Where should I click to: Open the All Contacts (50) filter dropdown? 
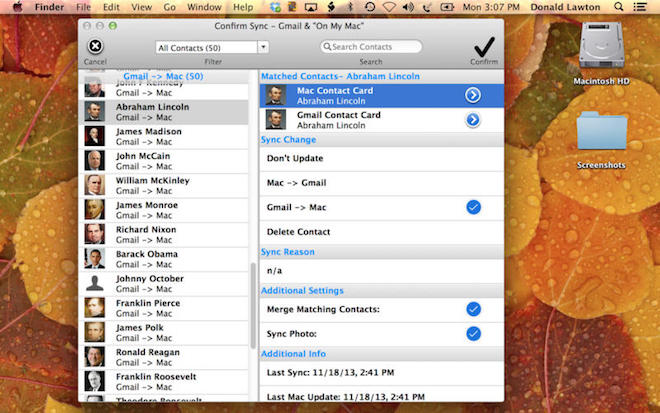coord(212,48)
